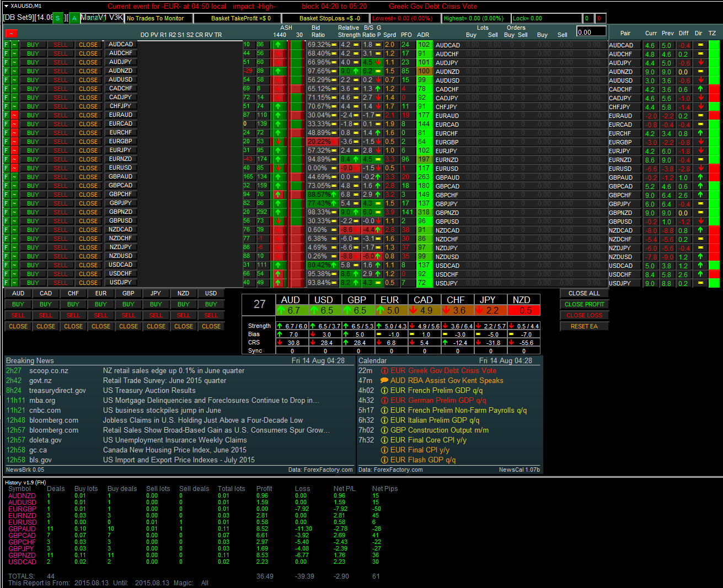Image resolution: width=723 pixels, height=588 pixels.
Task: Toggle the ~ button on CADJPY row
Action: click(x=15, y=98)
